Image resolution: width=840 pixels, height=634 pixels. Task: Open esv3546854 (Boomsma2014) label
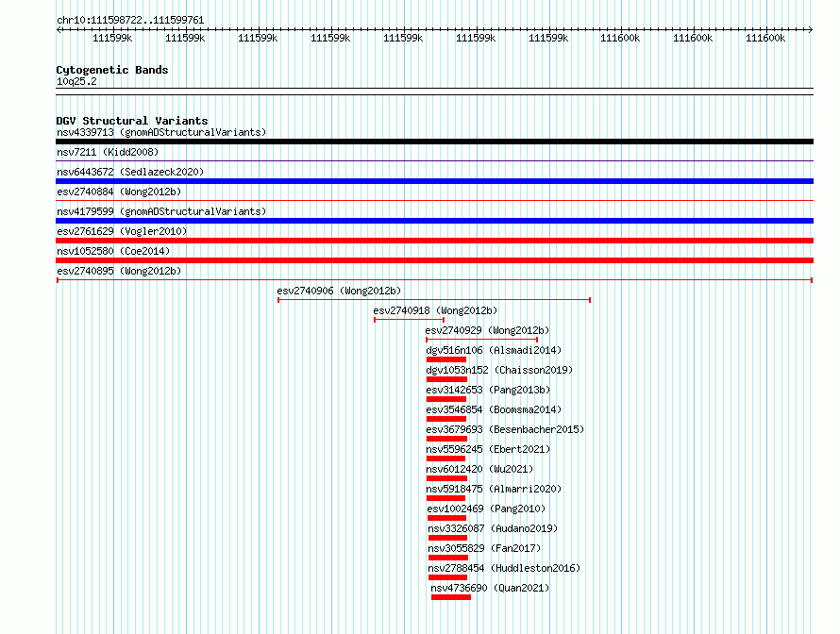pos(494,409)
